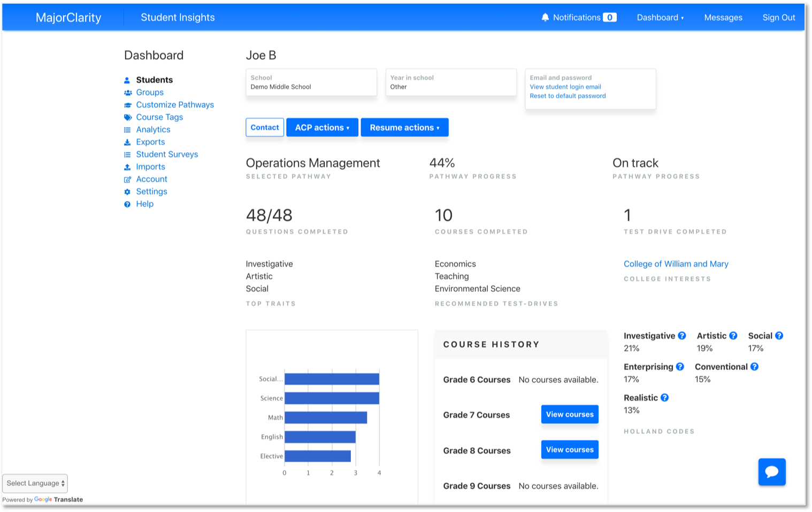
Task: Click the Artistic help question icon
Action: pyautogui.click(x=733, y=336)
